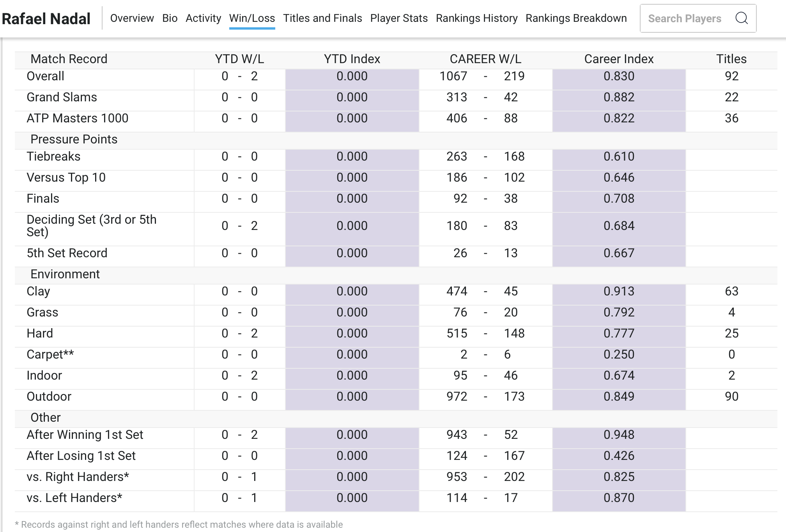Select the ATP Masters 1000 row label
The image size is (786, 532).
77,118
